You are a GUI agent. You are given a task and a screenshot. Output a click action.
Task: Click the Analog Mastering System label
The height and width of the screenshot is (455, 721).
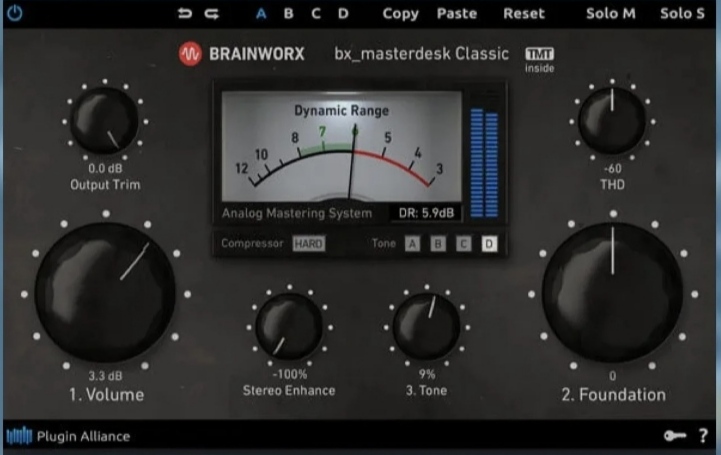[x=297, y=213]
